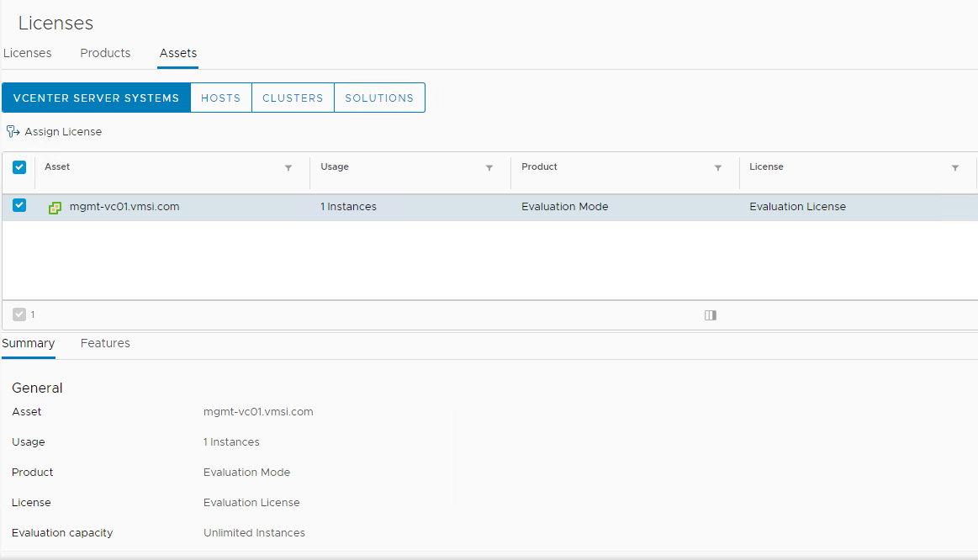Show the Hosts assets view
This screenshot has height=560, width=978.
[221, 98]
